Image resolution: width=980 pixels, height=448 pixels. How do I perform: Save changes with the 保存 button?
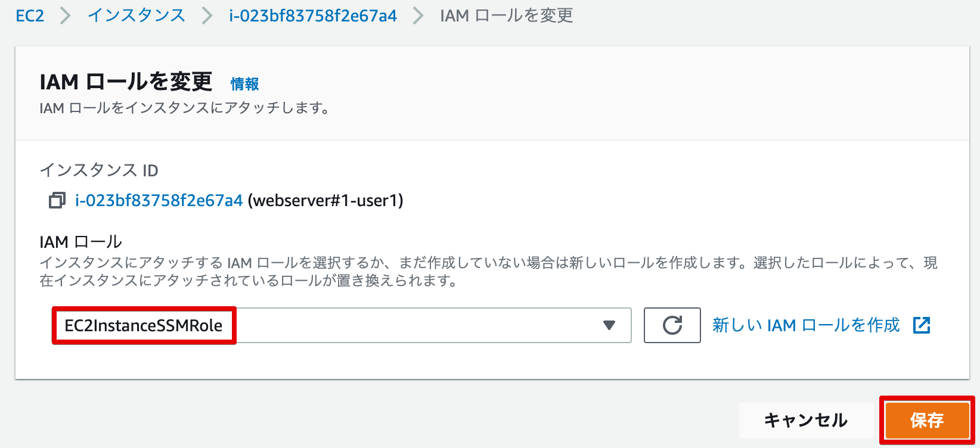point(927,421)
